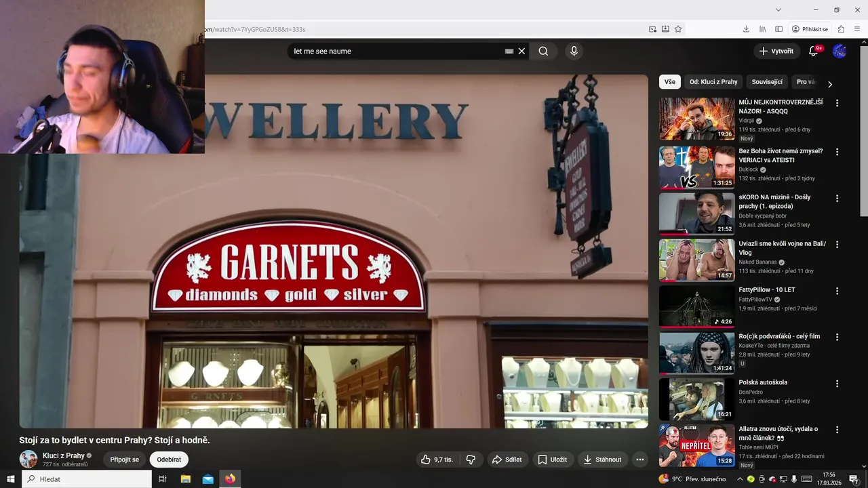Image resolution: width=868 pixels, height=488 pixels.
Task: Click the YouTube search magnifier button
Action: [543, 51]
